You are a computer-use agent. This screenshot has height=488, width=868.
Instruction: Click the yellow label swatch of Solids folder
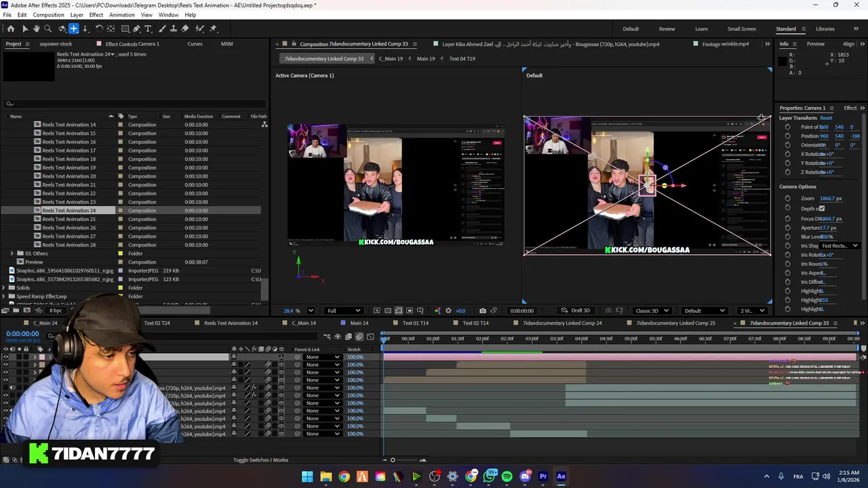point(121,287)
